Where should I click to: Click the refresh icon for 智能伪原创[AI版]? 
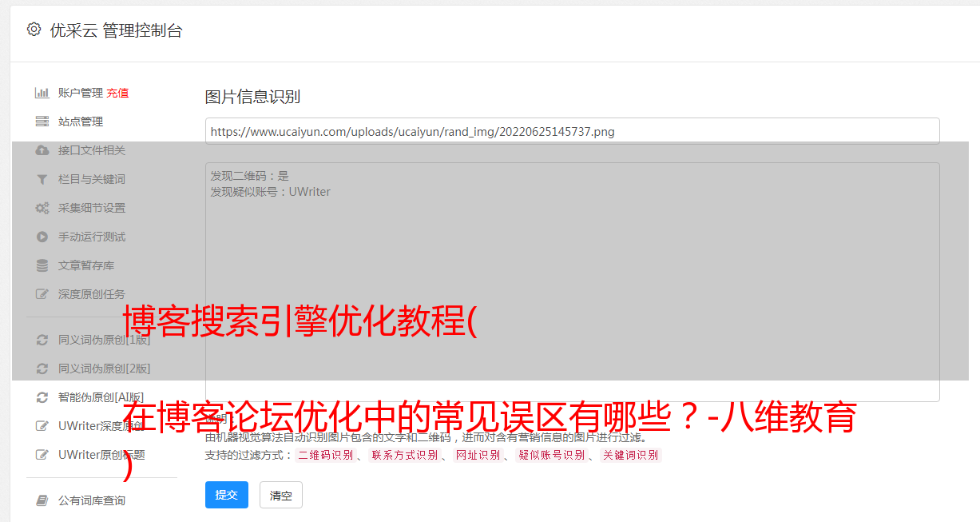42,397
